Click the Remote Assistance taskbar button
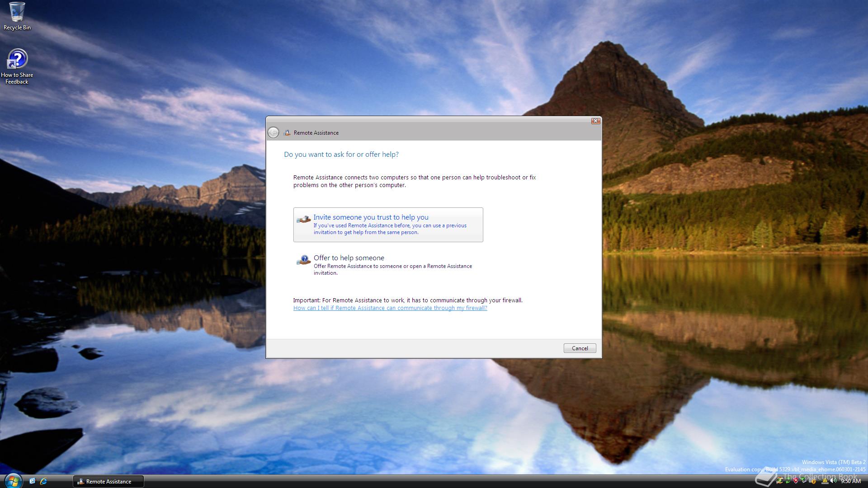 pyautogui.click(x=108, y=482)
